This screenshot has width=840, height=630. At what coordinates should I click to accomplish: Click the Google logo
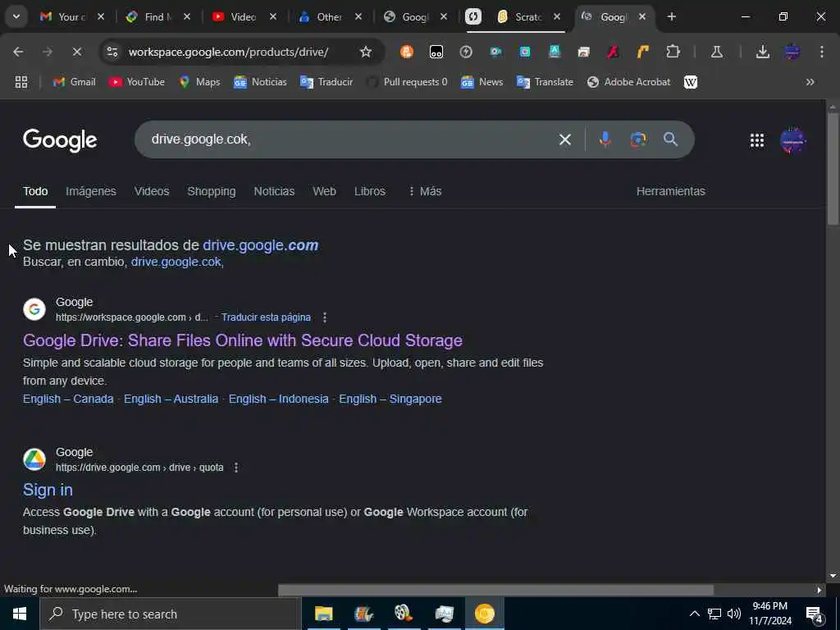pyautogui.click(x=60, y=139)
